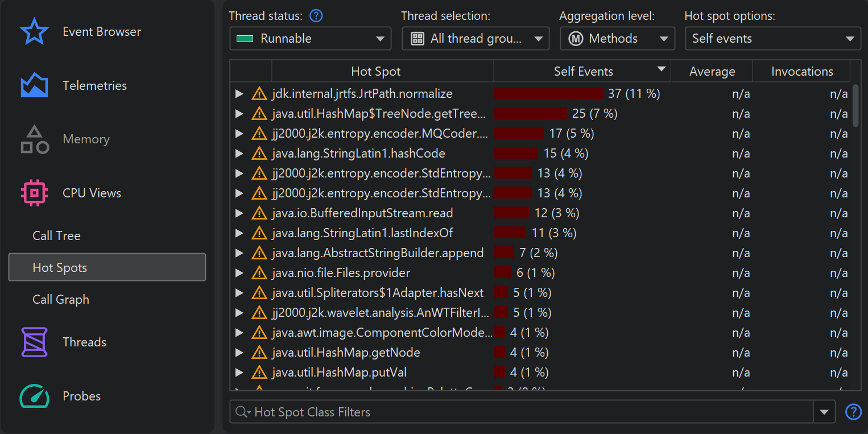The width and height of the screenshot is (868, 434).
Task: Click the Invocations column header
Action: (x=801, y=72)
